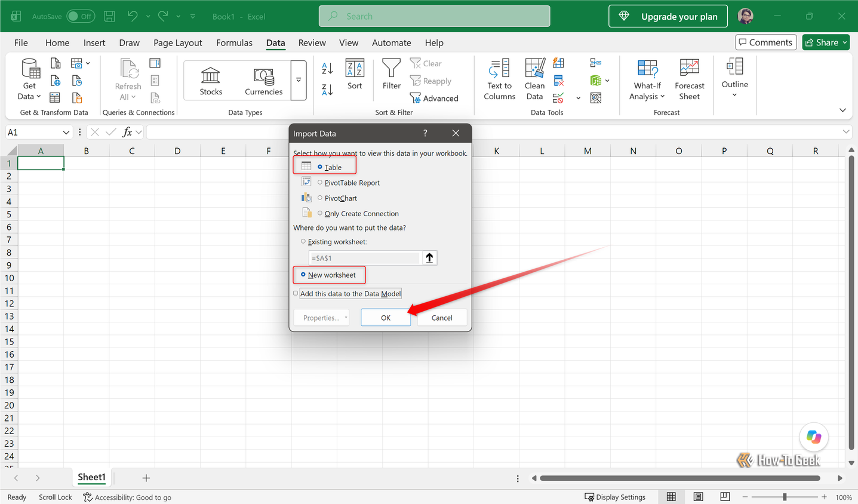858x504 pixels.
Task: Click the Insert Function fx icon
Action: coord(127,132)
